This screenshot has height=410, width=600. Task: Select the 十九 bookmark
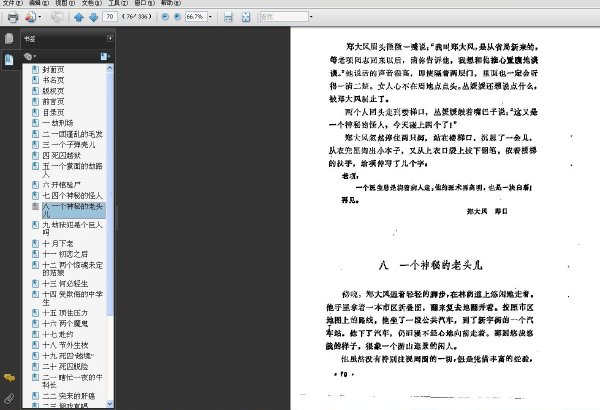point(68,356)
